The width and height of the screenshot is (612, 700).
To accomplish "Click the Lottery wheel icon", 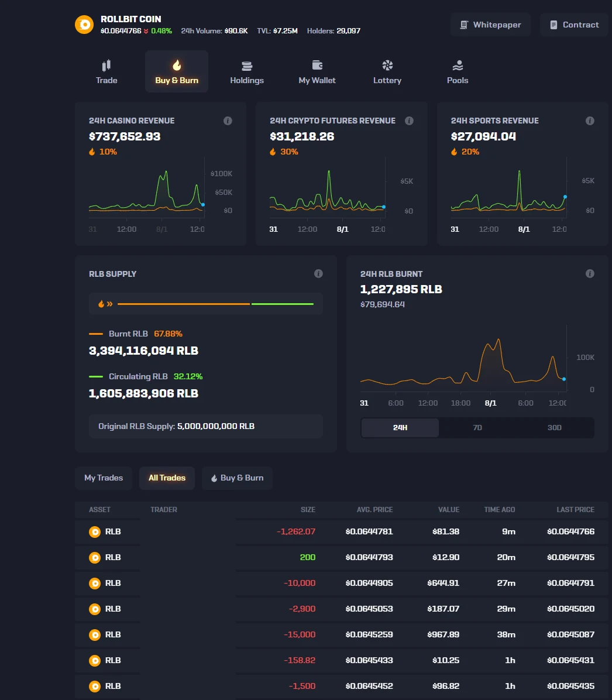I will coord(387,65).
